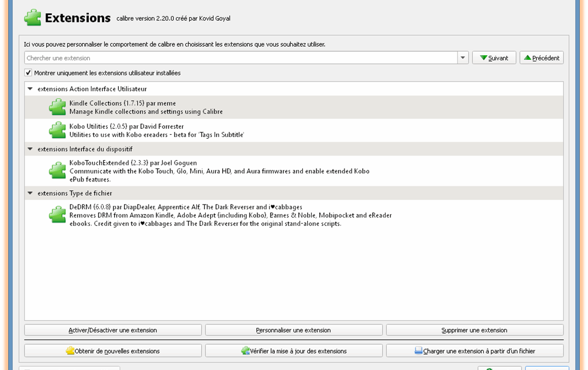The image size is (588, 370).
Task: Collapse extensions Interface du dispositif group
Action: [x=30, y=149]
